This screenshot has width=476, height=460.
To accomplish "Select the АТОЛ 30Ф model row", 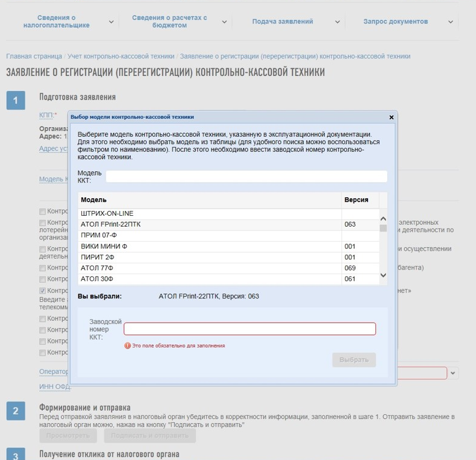I will (x=229, y=279).
